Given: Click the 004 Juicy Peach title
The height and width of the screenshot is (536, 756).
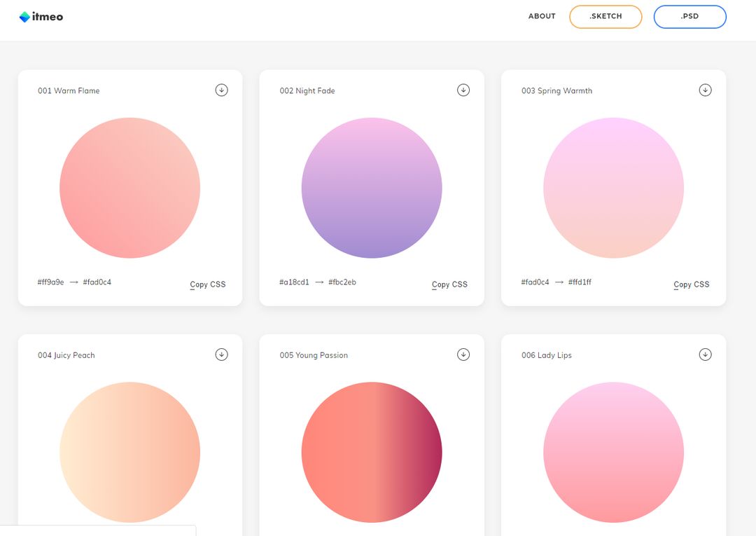Looking at the screenshot, I should click(66, 355).
